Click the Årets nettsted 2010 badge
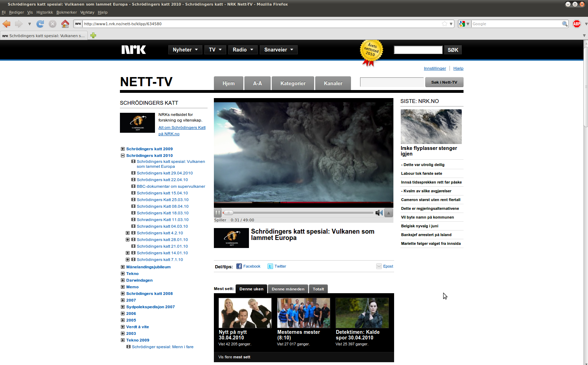Viewport: 588px width, 365px height. coord(371,53)
